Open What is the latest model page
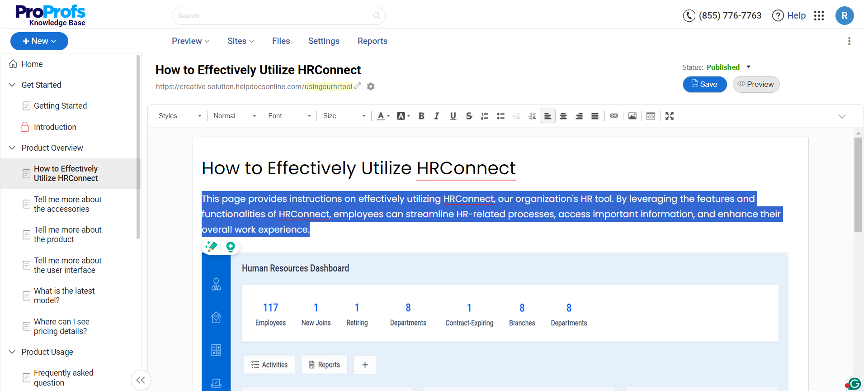 (x=64, y=296)
